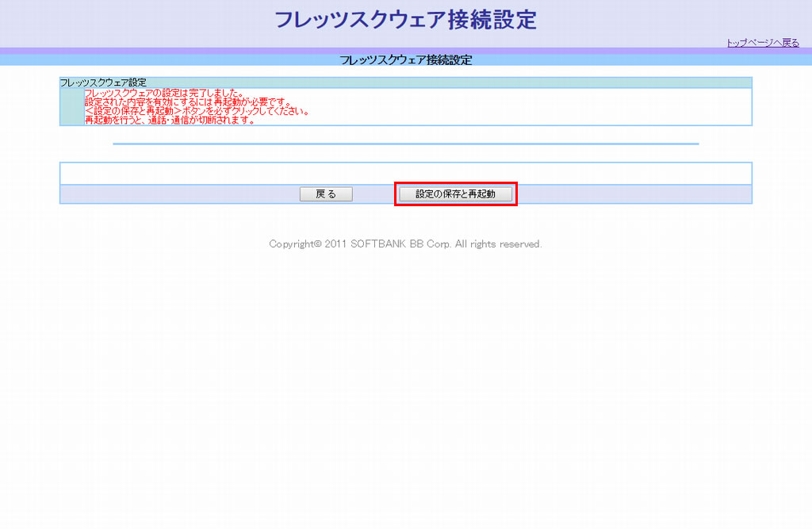The width and height of the screenshot is (812, 529).
Task: Select the フレッツスクウェア設定 section header
Action: point(103,82)
